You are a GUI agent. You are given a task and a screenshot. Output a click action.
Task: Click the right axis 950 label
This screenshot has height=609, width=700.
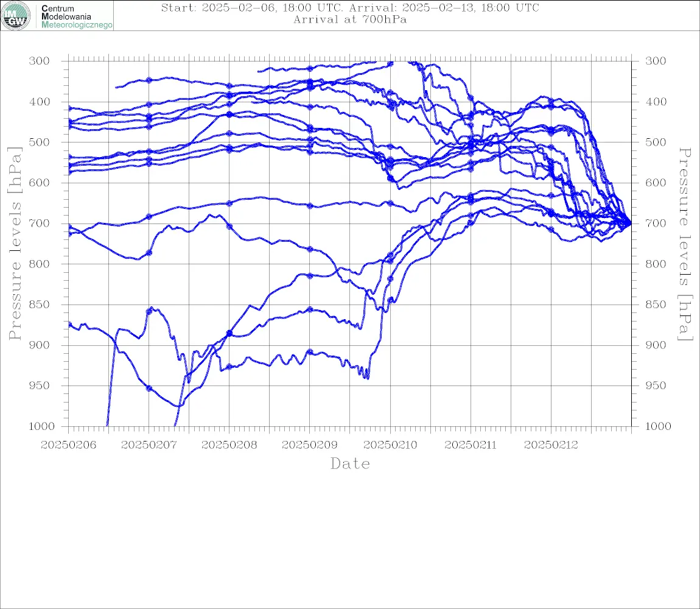(x=656, y=385)
